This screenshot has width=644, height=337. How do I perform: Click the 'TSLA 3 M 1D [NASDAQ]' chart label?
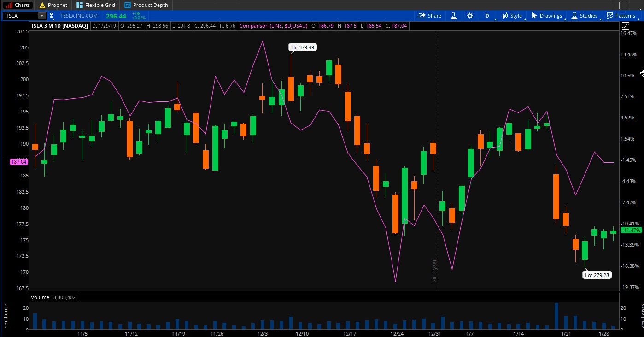point(59,26)
